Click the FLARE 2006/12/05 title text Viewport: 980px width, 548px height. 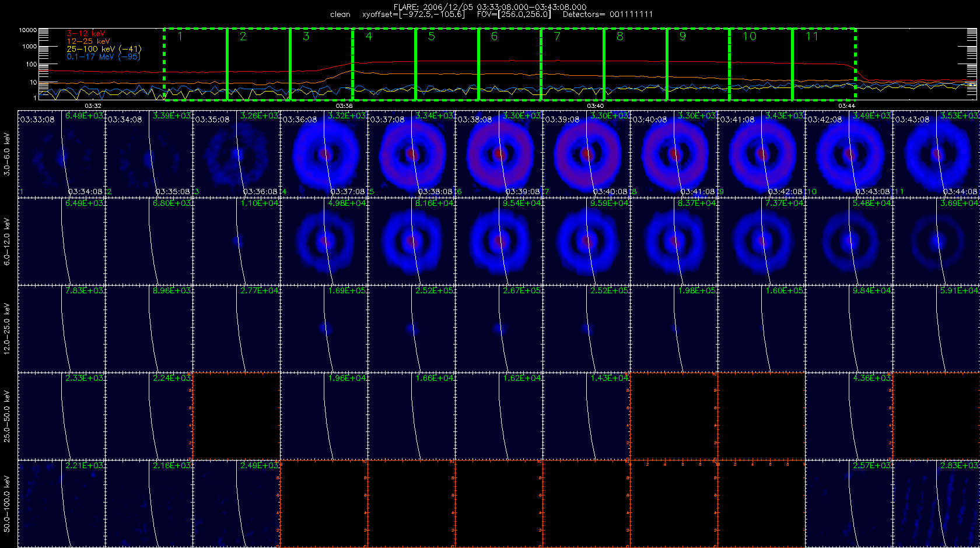point(490,7)
